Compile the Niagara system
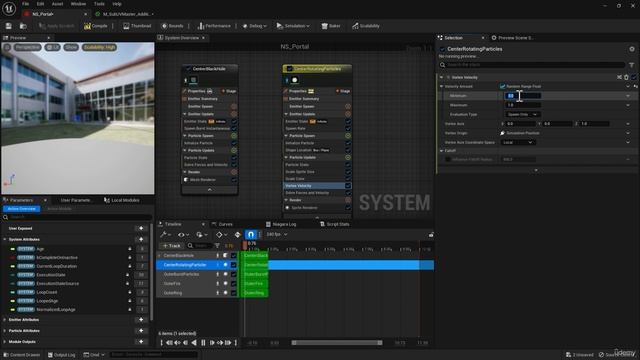The image size is (640, 360). click(96, 26)
